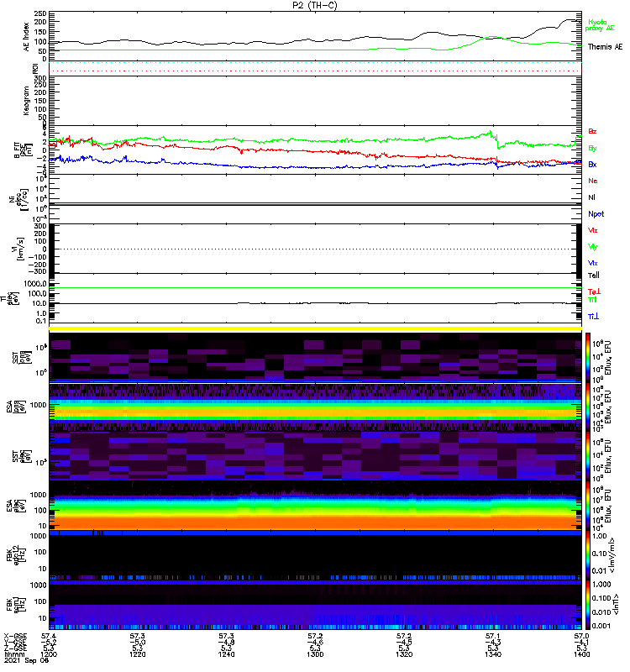Click the blue Vix legend label

point(593,264)
